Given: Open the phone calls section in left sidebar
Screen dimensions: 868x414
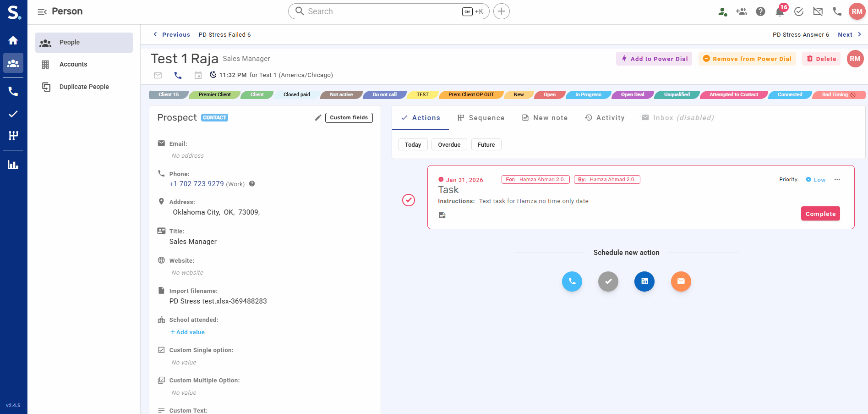Looking at the screenshot, I should tap(13, 92).
